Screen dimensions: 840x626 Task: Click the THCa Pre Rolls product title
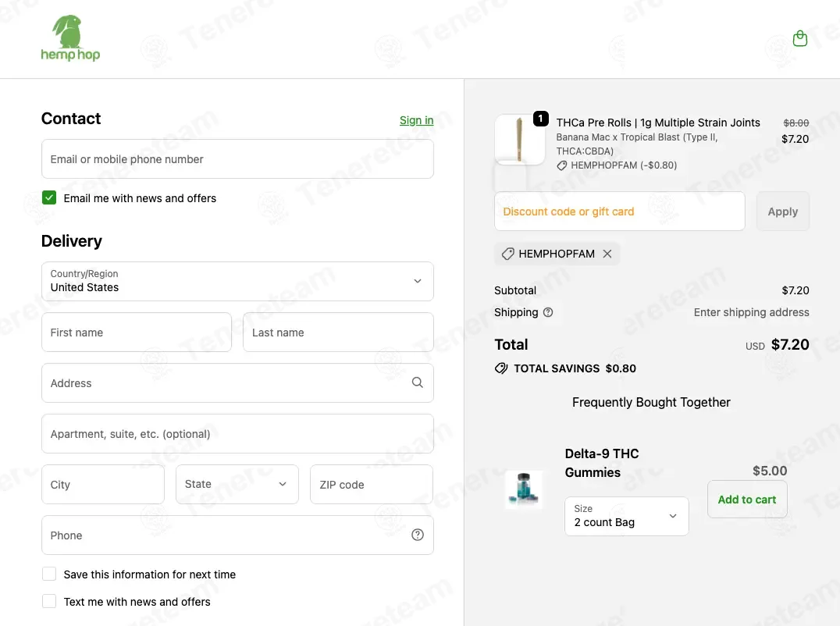tap(658, 123)
